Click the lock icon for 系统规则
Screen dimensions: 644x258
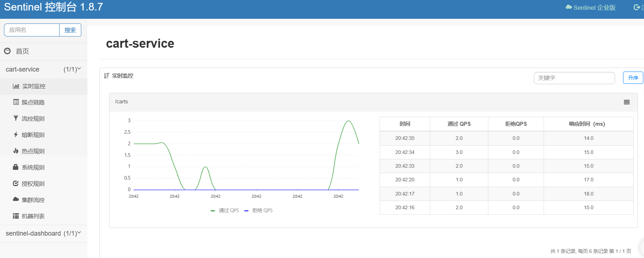[x=16, y=167]
